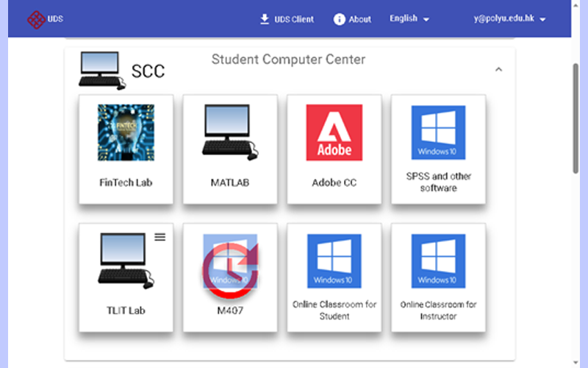Open the TLIT Lab hamburger menu
The height and width of the screenshot is (368, 588).
click(160, 236)
